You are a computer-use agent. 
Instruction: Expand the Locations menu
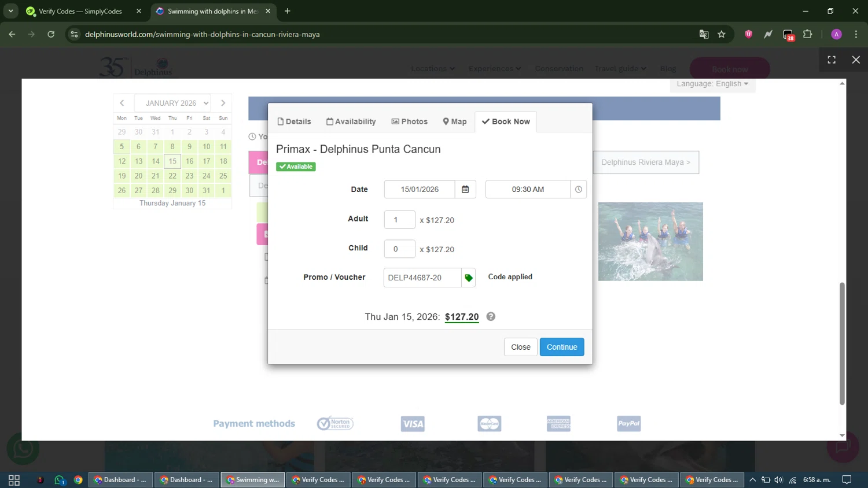coord(433,68)
